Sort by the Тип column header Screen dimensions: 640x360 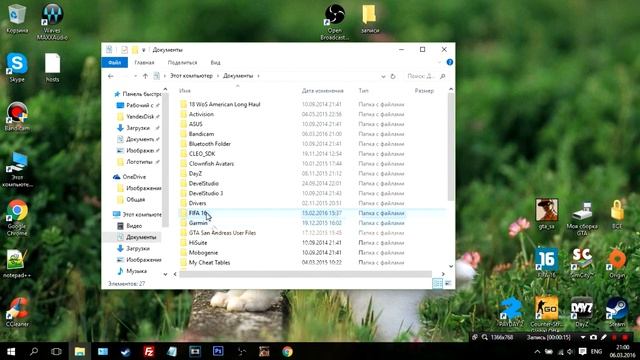[363, 91]
